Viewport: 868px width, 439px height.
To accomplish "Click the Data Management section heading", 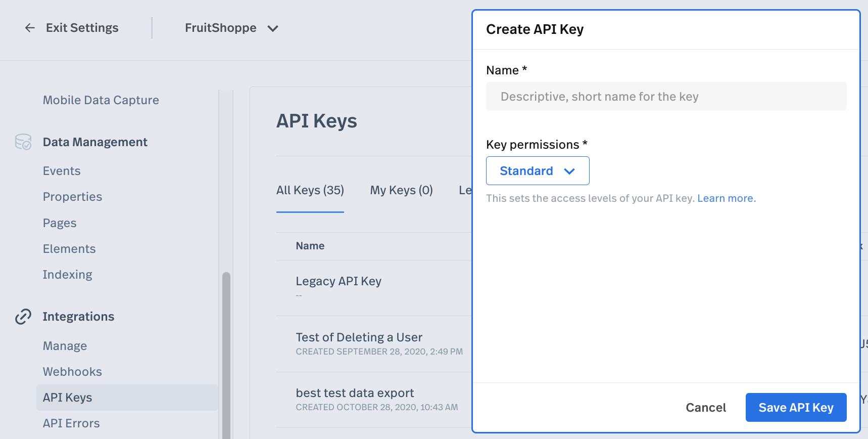I will coord(95,142).
